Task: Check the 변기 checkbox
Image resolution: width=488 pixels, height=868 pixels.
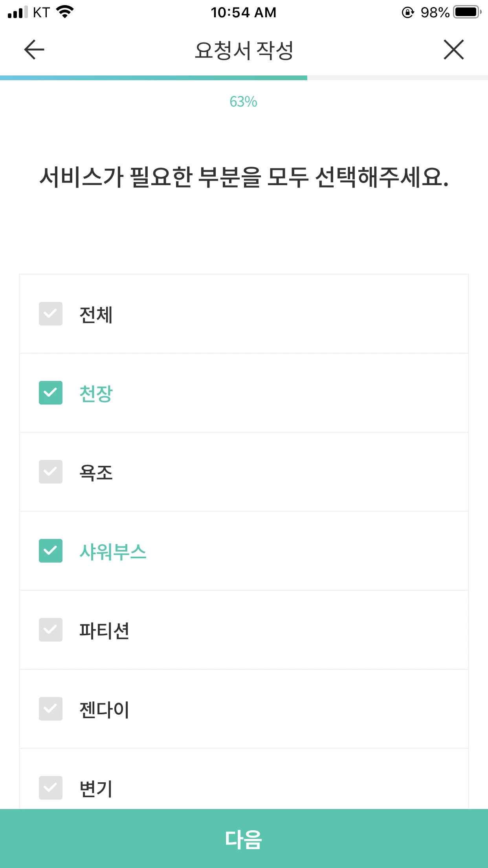Action: pos(51,788)
